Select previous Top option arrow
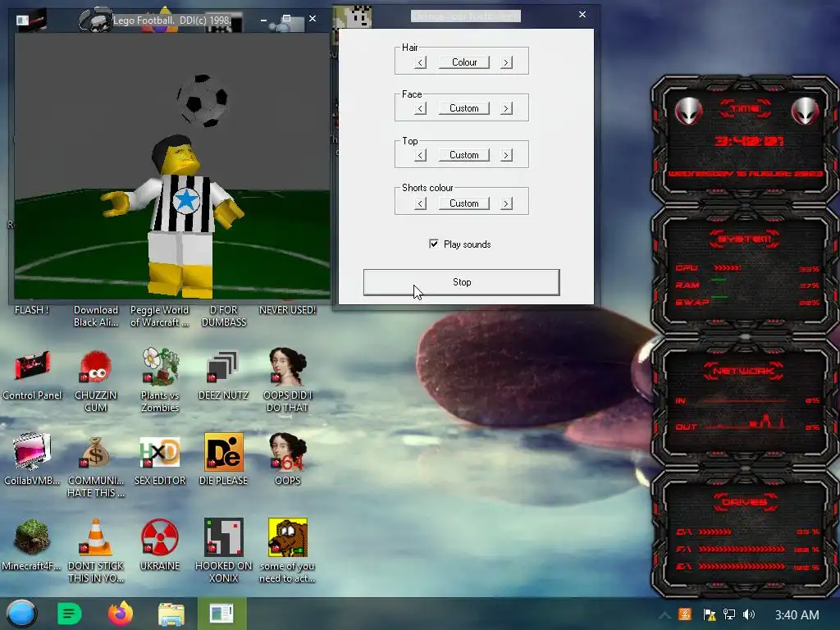The image size is (840, 630). pos(421,155)
